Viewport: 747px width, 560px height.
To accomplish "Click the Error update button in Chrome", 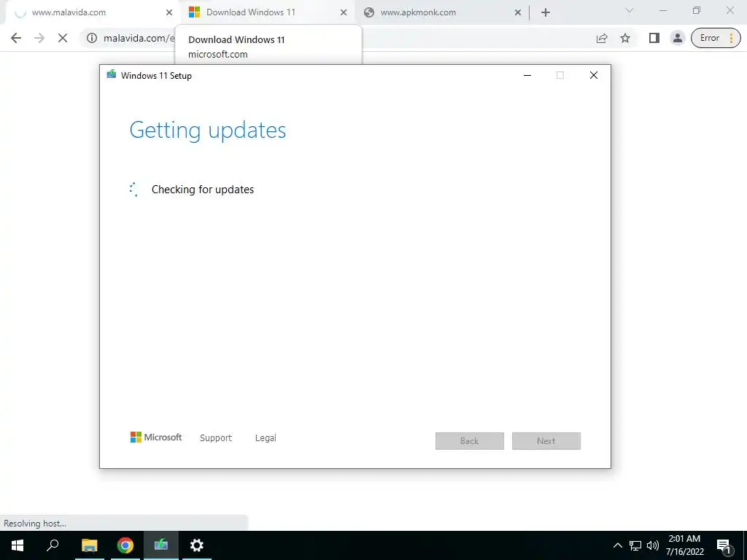I will tap(716, 38).
